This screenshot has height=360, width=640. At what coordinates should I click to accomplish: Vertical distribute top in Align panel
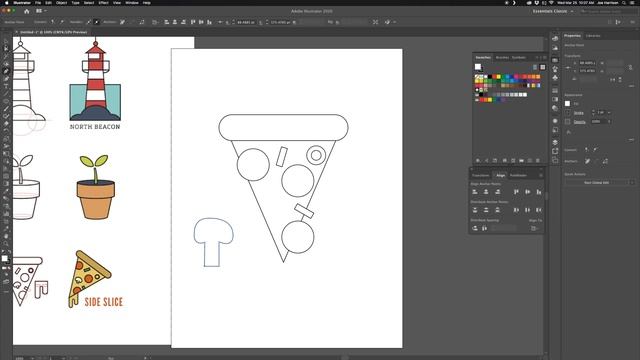click(475, 210)
